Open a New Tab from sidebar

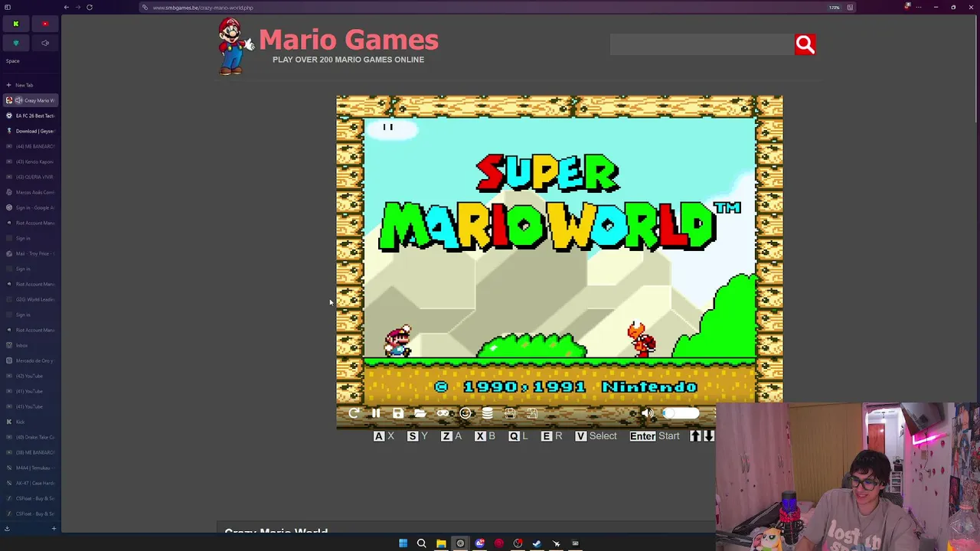[31, 85]
